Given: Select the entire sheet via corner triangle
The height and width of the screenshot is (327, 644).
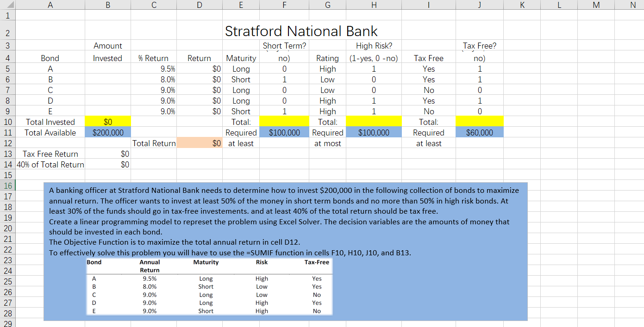Looking at the screenshot, I should tap(8, 5).
